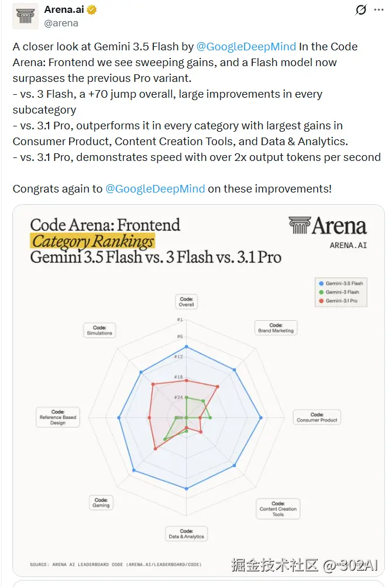Click the green Gemini-3 Flash legend dot
The width and height of the screenshot is (392, 587).
click(321, 292)
